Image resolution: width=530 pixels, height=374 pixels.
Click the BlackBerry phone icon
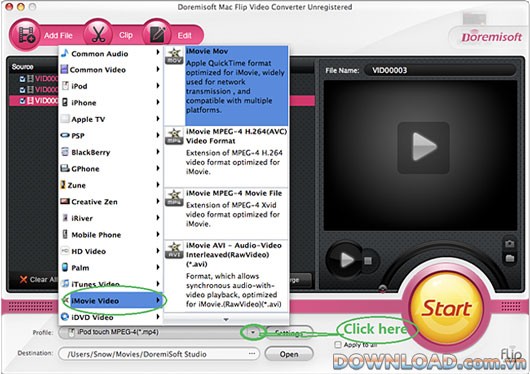tap(65, 152)
